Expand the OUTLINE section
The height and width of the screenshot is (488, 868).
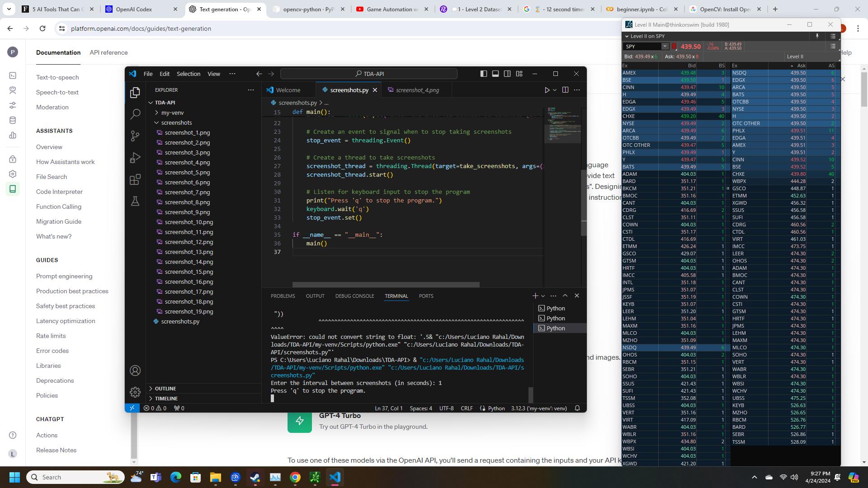point(165,389)
